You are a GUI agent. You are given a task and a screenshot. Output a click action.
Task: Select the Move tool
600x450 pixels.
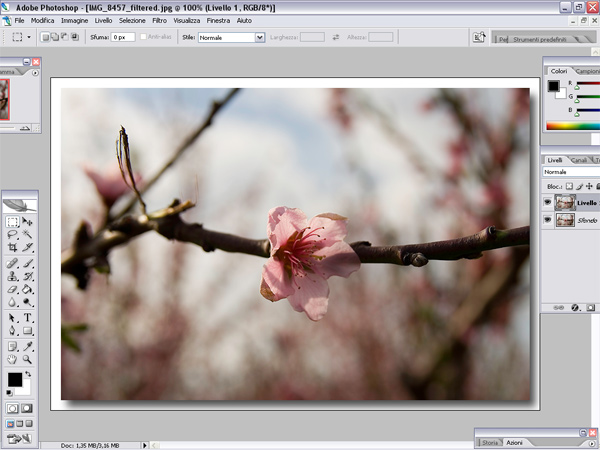[28, 221]
